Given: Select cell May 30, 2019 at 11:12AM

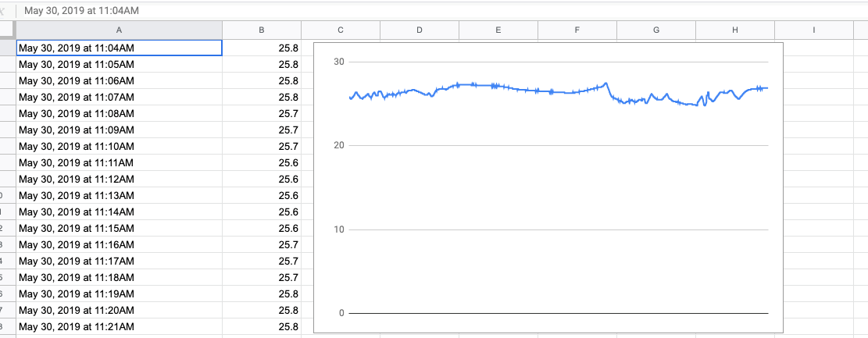Looking at the screenshot, I should pos(119,180).
